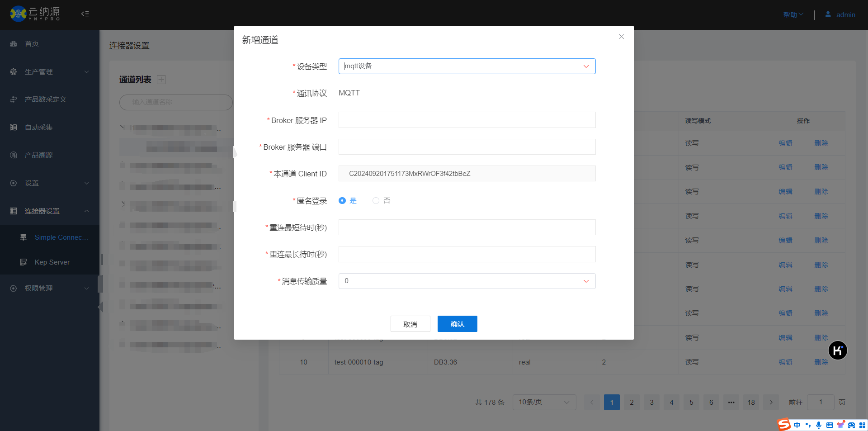Go to next page arrow

click(771, 403)
